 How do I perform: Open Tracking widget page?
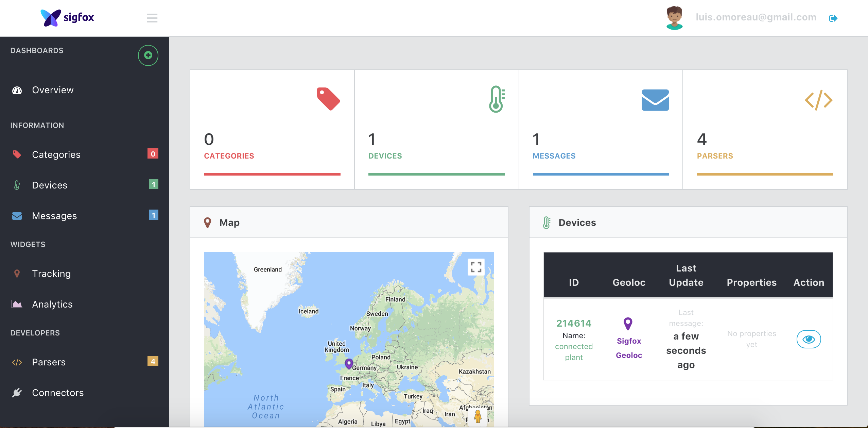point(51,274)
